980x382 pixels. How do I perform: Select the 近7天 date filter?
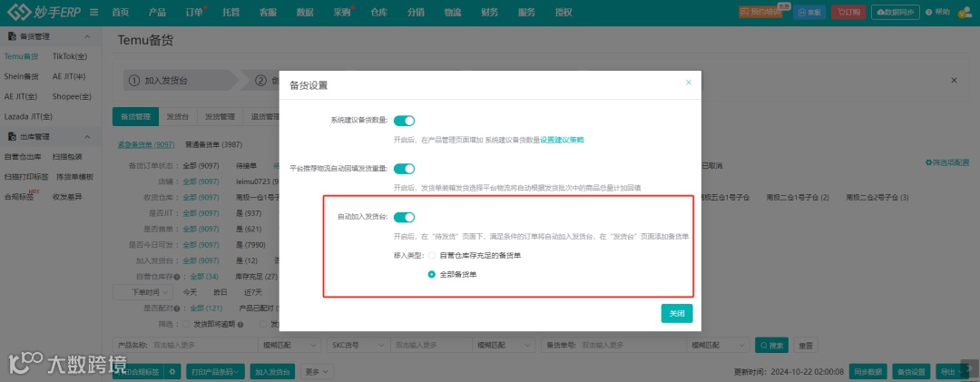(x=253, y=292)
